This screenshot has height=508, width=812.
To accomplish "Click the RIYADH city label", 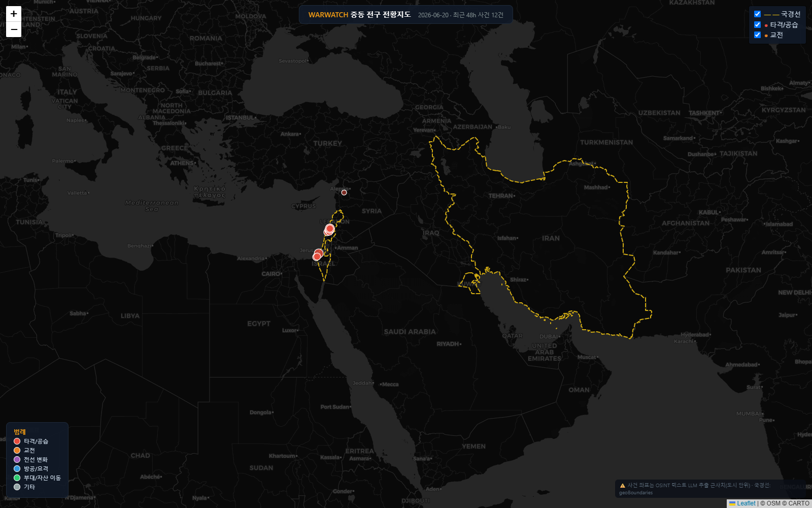I will point(449,344).
